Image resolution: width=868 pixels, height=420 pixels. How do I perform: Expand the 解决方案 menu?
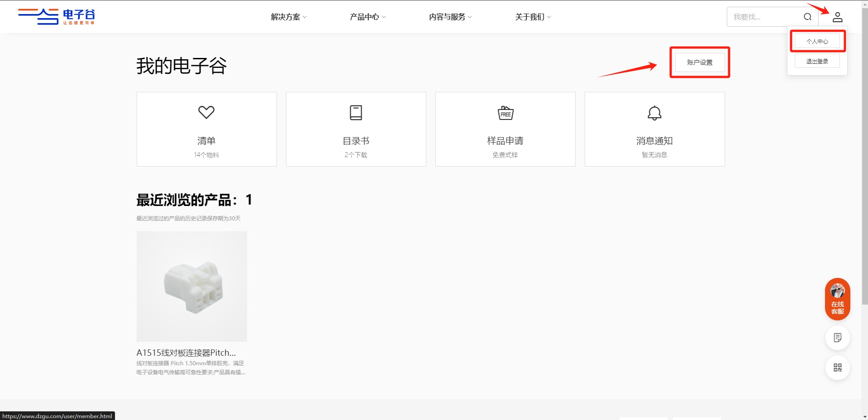[289, 17]
